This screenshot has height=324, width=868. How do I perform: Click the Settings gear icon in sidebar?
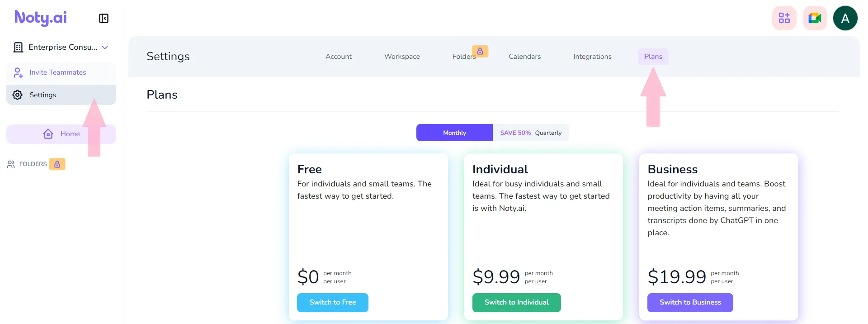18,95
